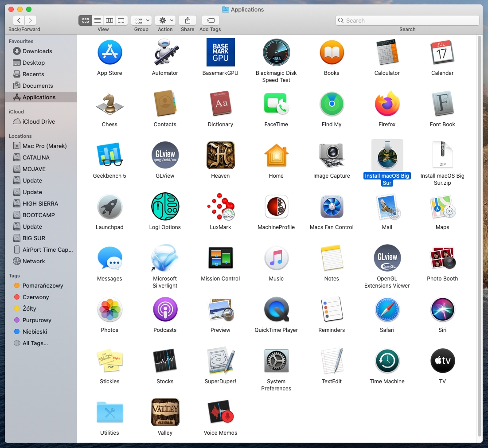Open the Group dropdown in toolbar

[141, 20]
